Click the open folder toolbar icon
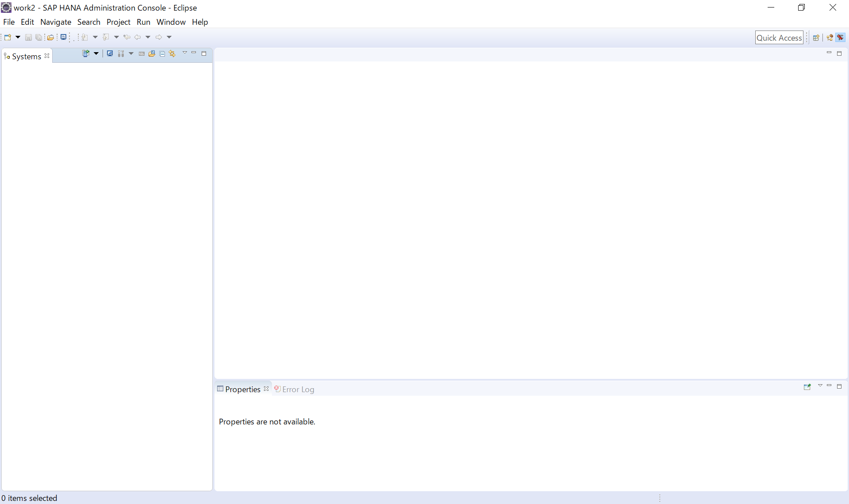 50,37
